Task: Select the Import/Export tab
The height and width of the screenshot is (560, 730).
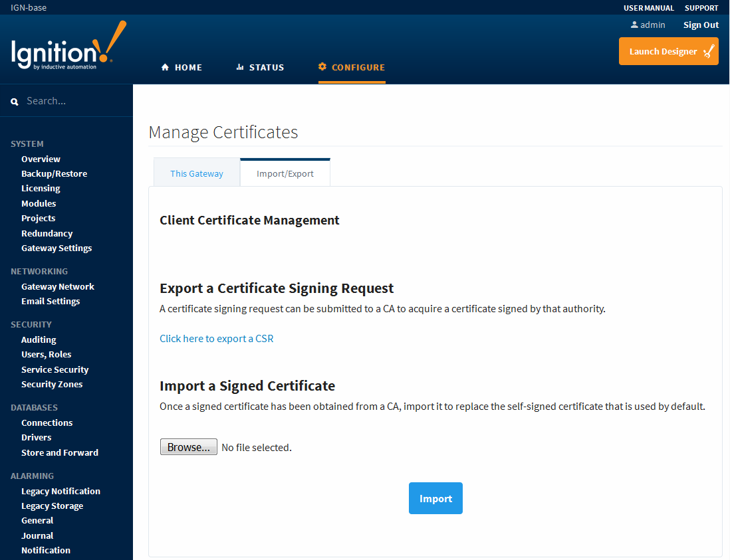Action: pyautogui.click(x=285, y=173)
